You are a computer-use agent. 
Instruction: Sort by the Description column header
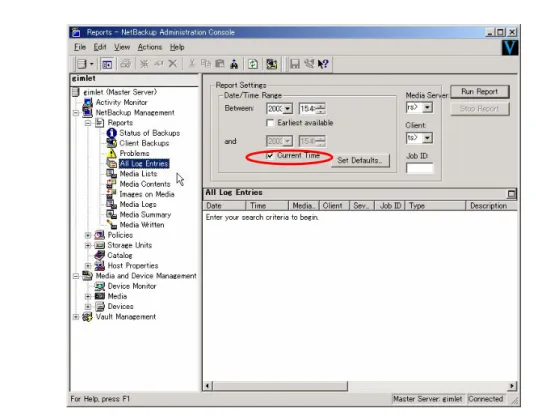click(x=491, y=206)
